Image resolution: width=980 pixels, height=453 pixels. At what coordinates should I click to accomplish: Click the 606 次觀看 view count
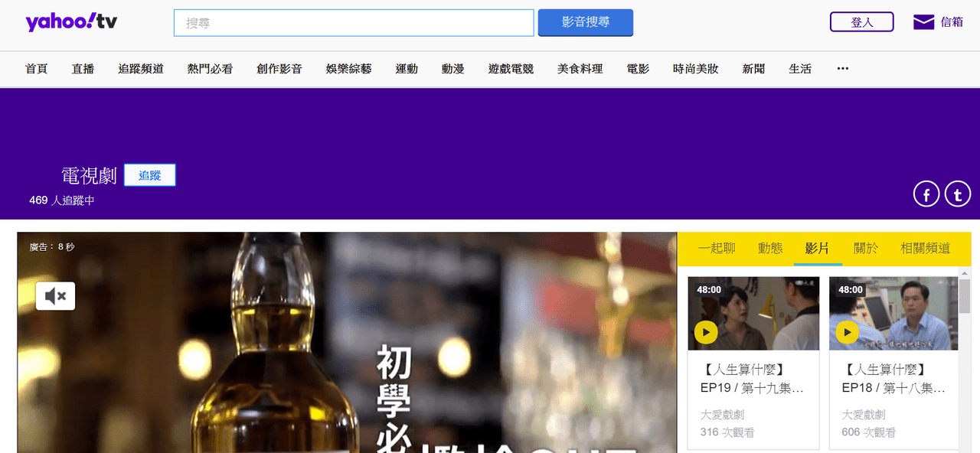click(x=869, y=432)
